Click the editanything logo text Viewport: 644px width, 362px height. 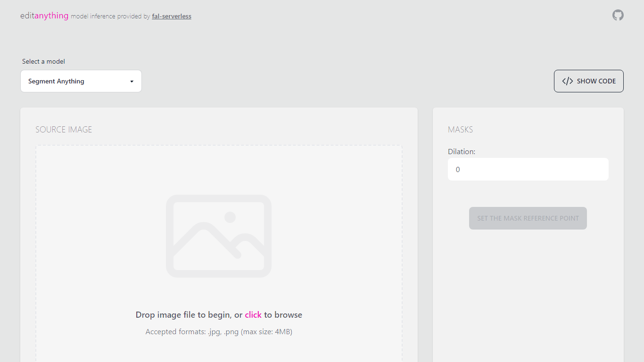click(44, 16)
